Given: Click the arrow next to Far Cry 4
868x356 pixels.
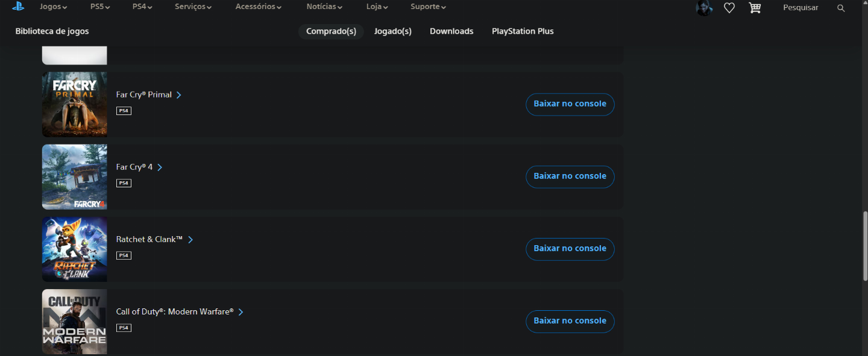Looking at the screenshot, I should pos(160,167).
